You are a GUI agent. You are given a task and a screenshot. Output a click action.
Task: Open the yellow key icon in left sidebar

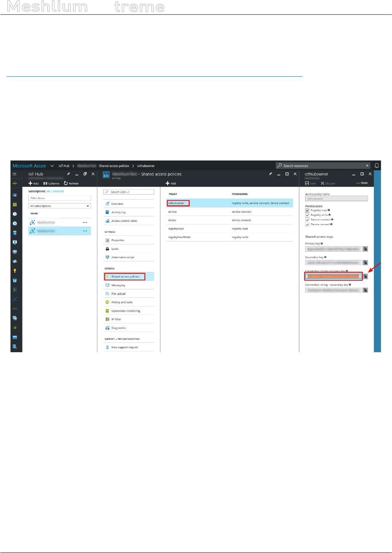click(15, 271)
